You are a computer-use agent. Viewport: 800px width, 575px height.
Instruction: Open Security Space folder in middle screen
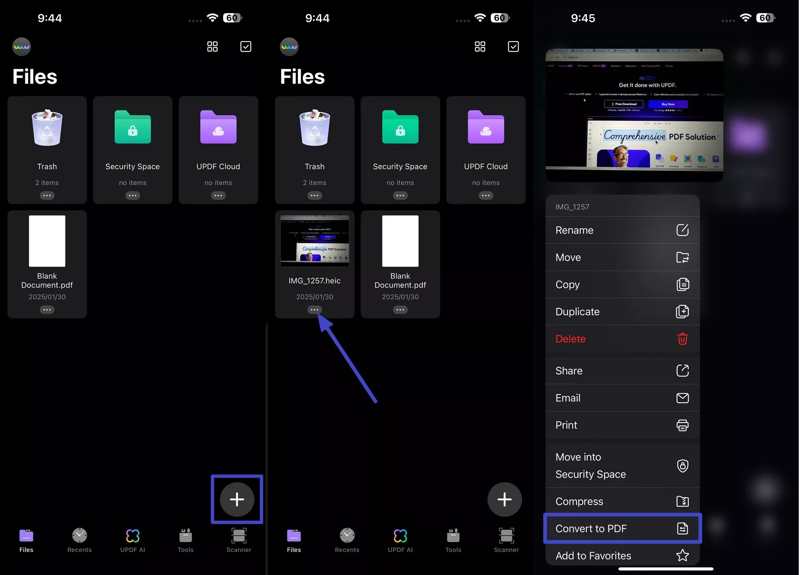[x=401, y=149]
